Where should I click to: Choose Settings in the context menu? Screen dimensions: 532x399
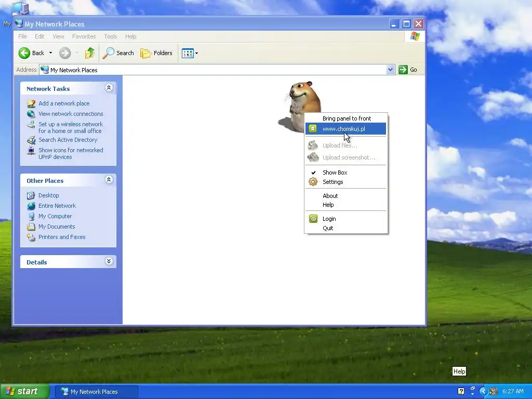[x=345, y=182]
